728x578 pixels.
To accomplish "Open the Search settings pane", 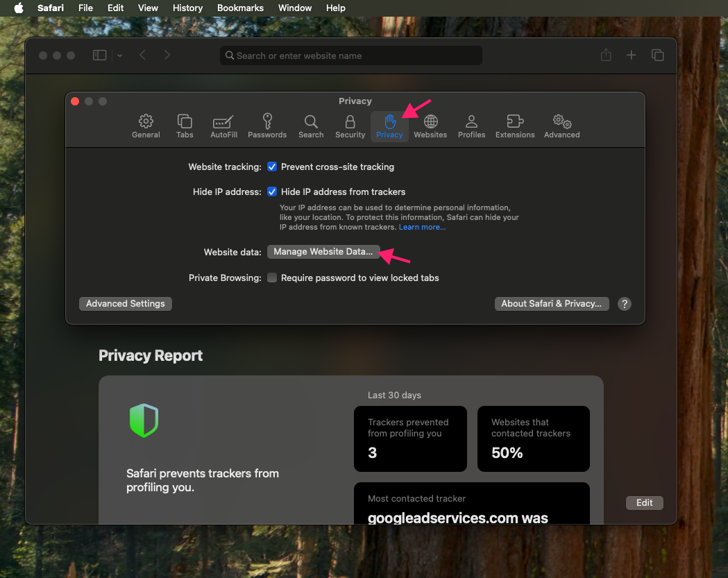I will click(311, 126).
